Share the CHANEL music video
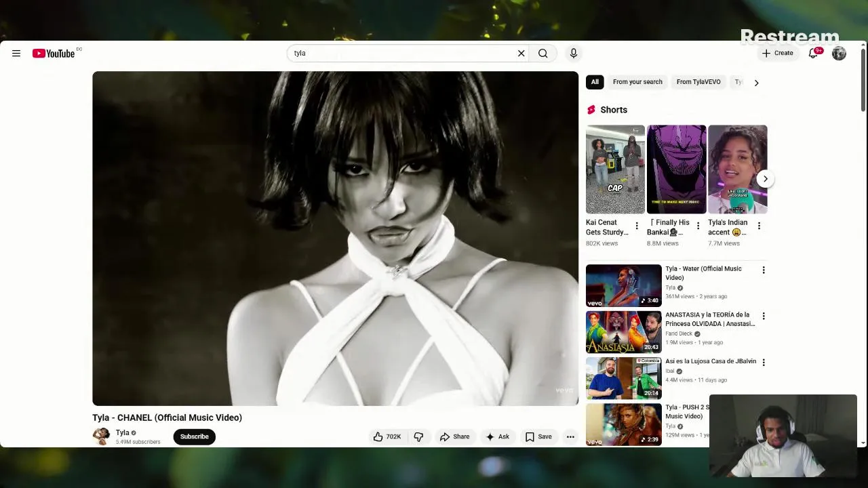The width and height of the screenshot is (868, 488). point(454,437)
